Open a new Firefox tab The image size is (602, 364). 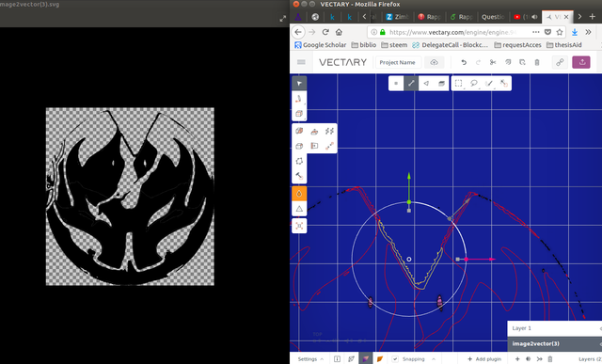593,17
